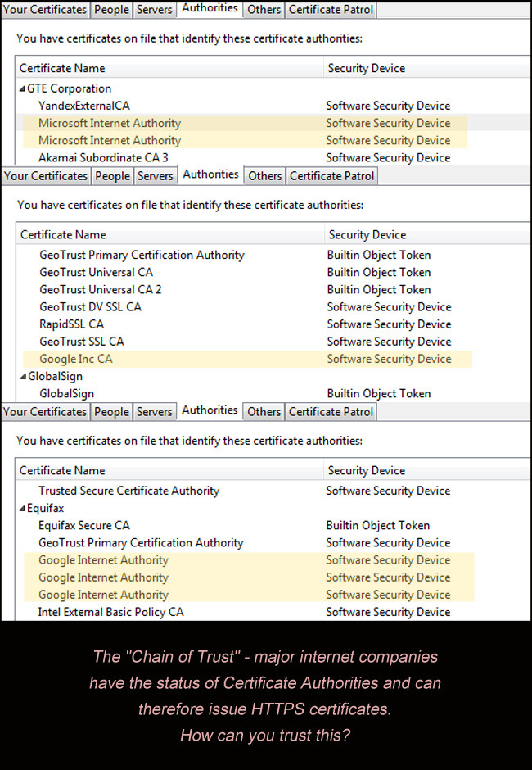Image resolution: width=532 pixels, height=770 pixels.
Task: Click Software Security Device next to GeoTrust DV SSL CA
Action: (390, 307)
